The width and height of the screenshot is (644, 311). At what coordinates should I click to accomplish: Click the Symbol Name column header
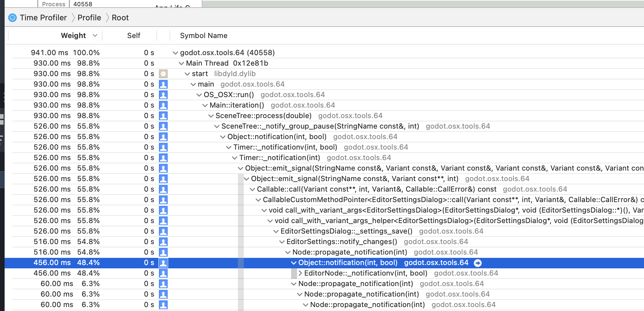tap(203, 35)
